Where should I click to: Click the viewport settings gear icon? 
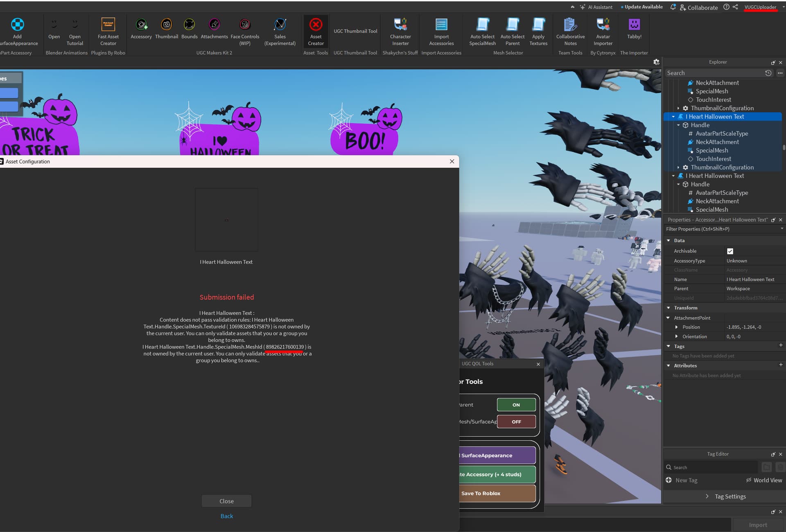coord(656,62)
